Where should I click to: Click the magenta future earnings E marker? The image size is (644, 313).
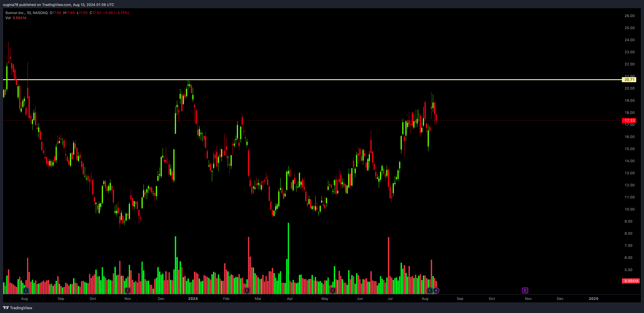[525, 290]
